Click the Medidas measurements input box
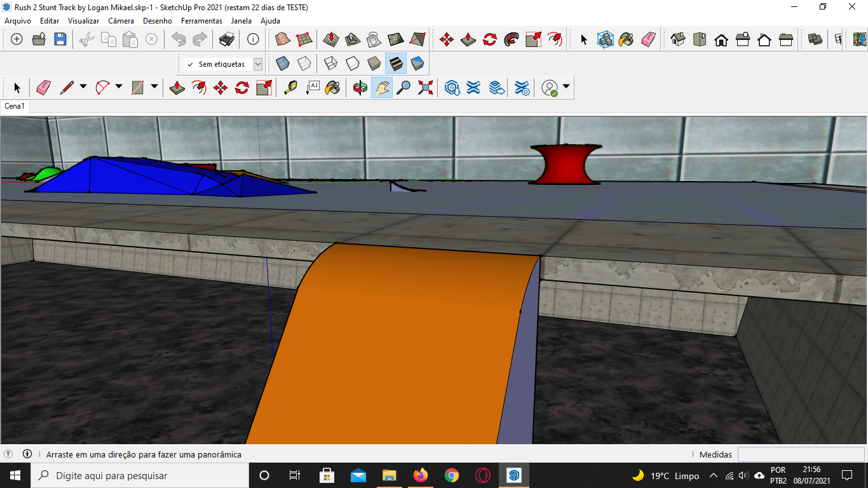 click(801, 454)
